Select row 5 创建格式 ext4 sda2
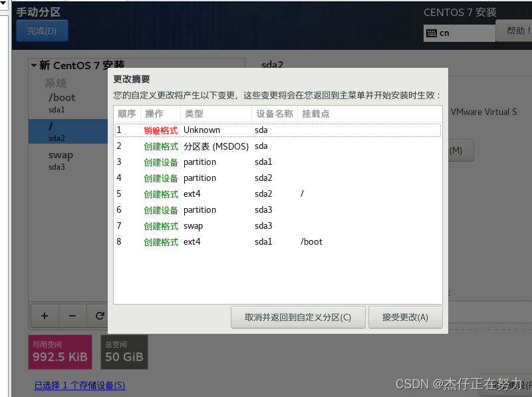Screen dimensions: 532x397 pos(278,194)
